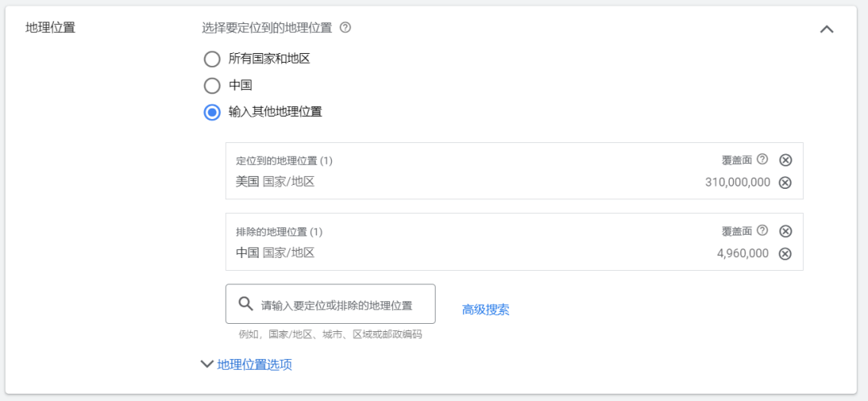
Task: Select the 所有国家和地区 radio option
Action: tap(212, 59)
